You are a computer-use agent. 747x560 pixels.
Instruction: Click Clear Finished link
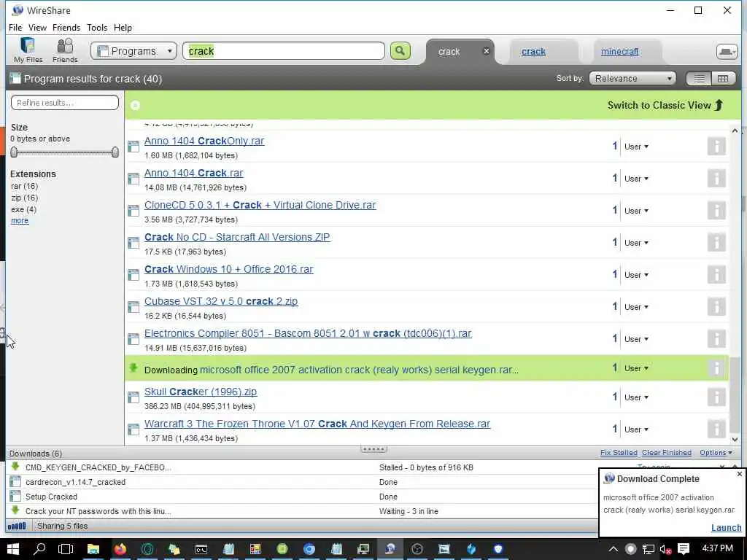(x=667, y=453)
